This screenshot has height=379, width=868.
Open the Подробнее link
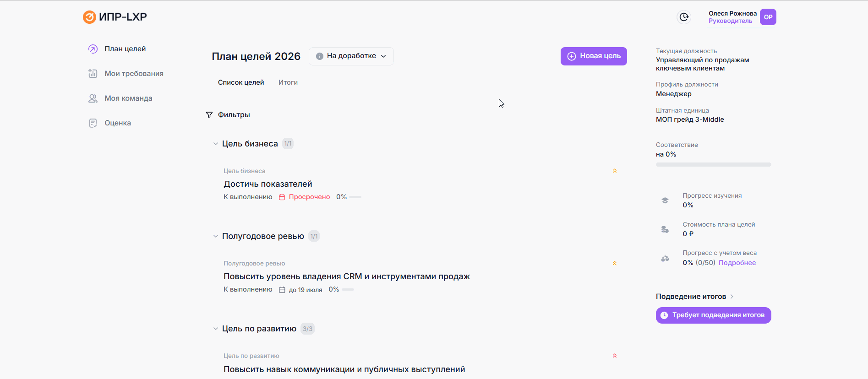pyautogui.click(x=737, y=263)
